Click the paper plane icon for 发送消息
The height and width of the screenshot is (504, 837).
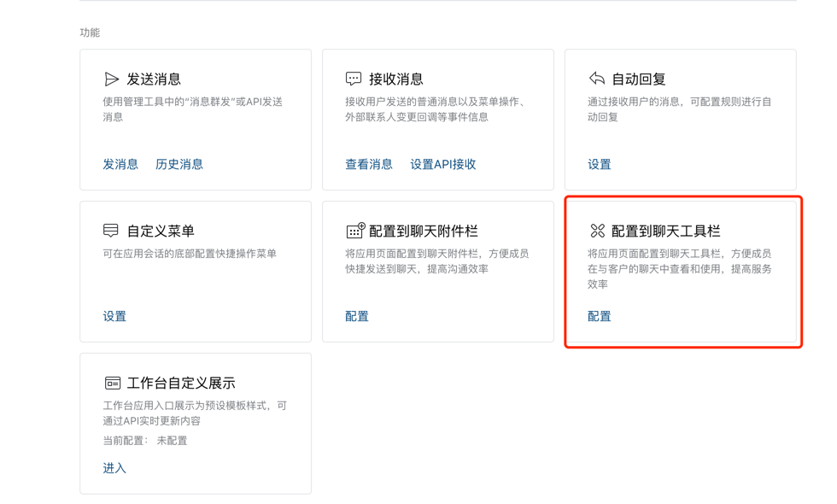[x=111, y=79]
